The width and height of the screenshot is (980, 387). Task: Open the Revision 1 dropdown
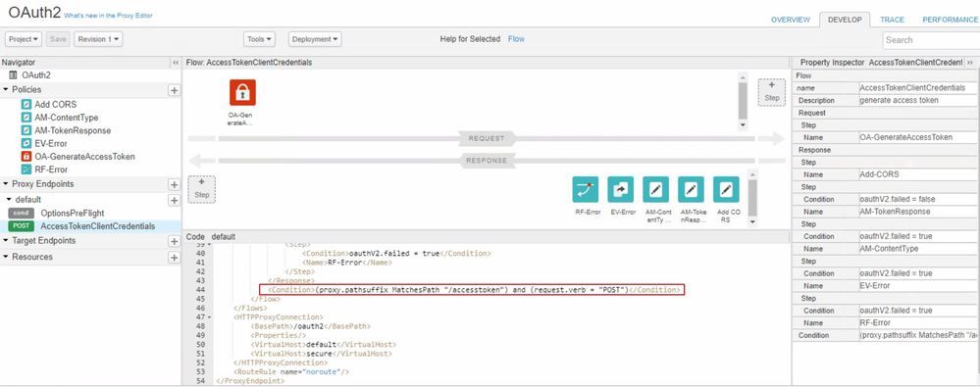(98, 39)
